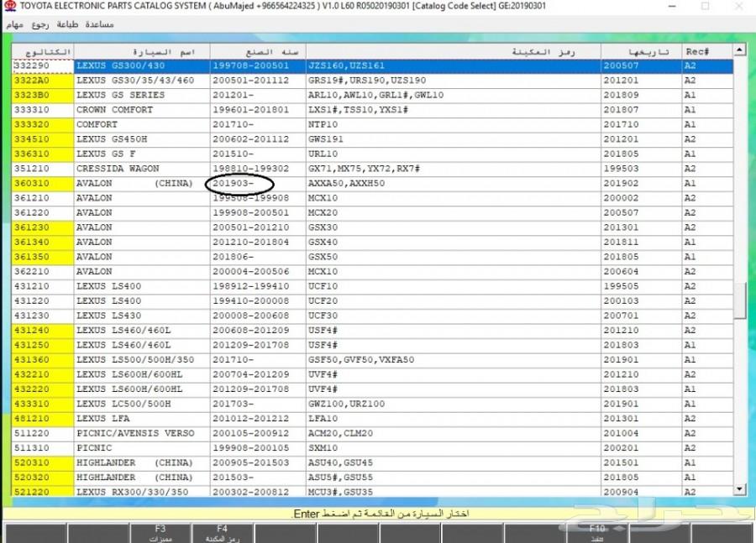This screenshot has width=756, height=543.
Task: Click the SXM10 model code cell
Action: 454,447
